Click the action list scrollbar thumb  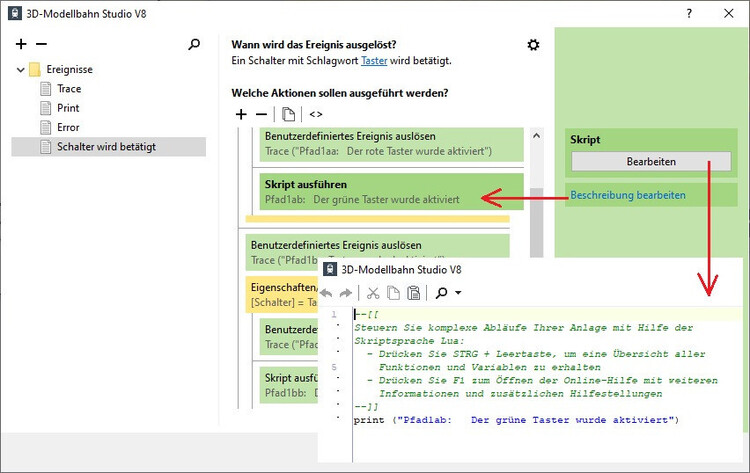coord(537,223)
